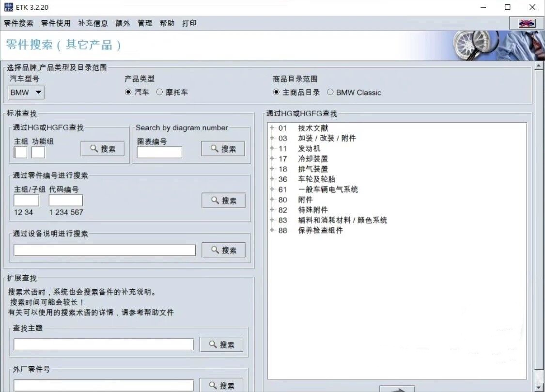
Task: Select tree row text 辅料和消耗材料 / 颜色系统
Action: click(343, 220)
